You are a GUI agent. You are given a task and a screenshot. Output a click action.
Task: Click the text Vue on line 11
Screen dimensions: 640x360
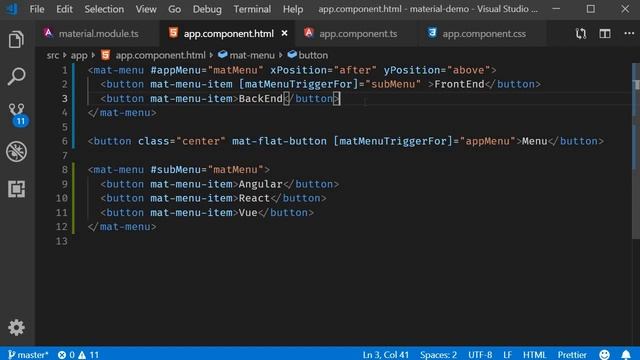[248, 213]
